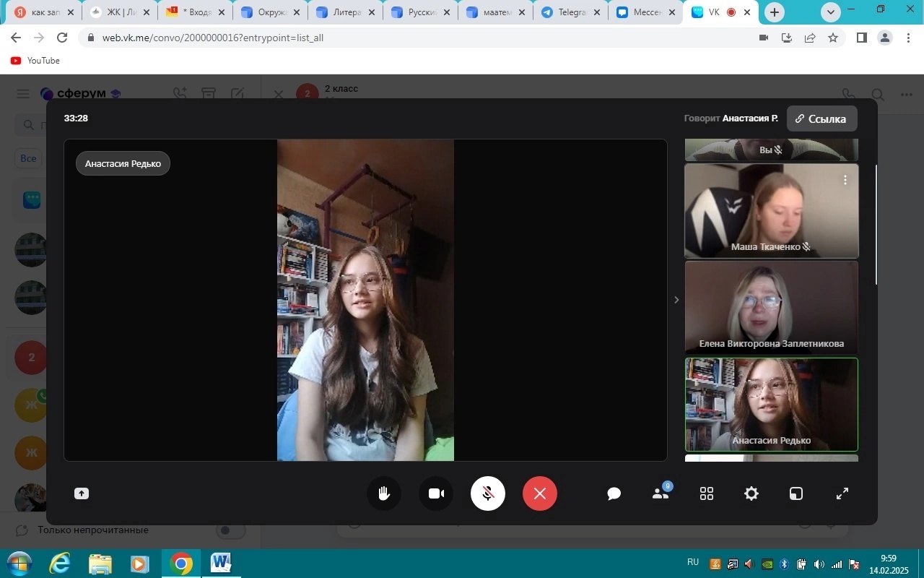Bookmark this page with star icon

pos(833,38)
